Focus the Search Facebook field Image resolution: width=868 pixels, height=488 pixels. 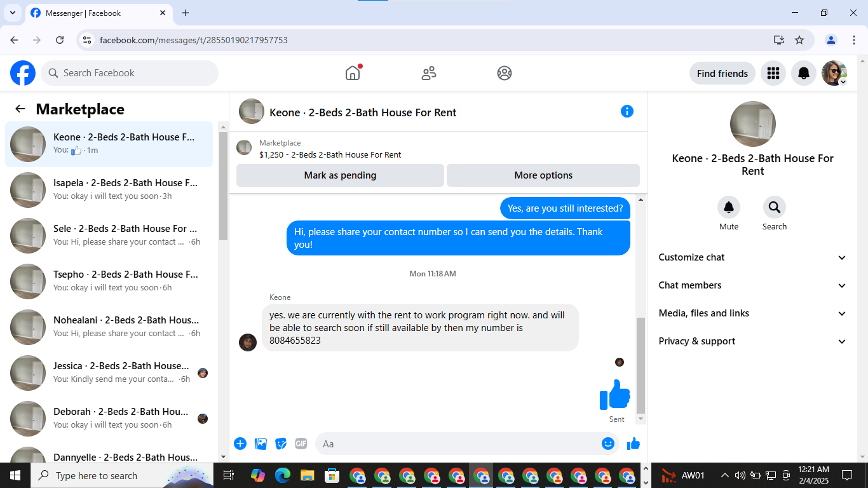click(130, 73)
